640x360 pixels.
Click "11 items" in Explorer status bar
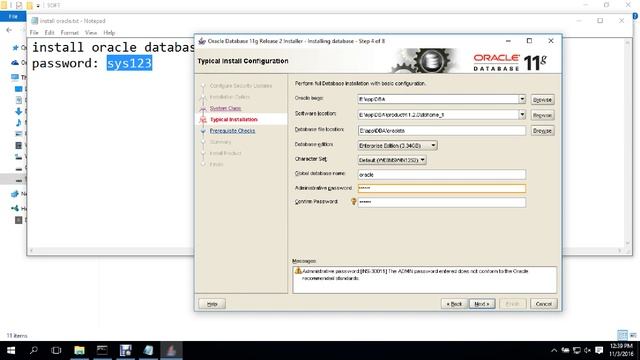[17, 336]
